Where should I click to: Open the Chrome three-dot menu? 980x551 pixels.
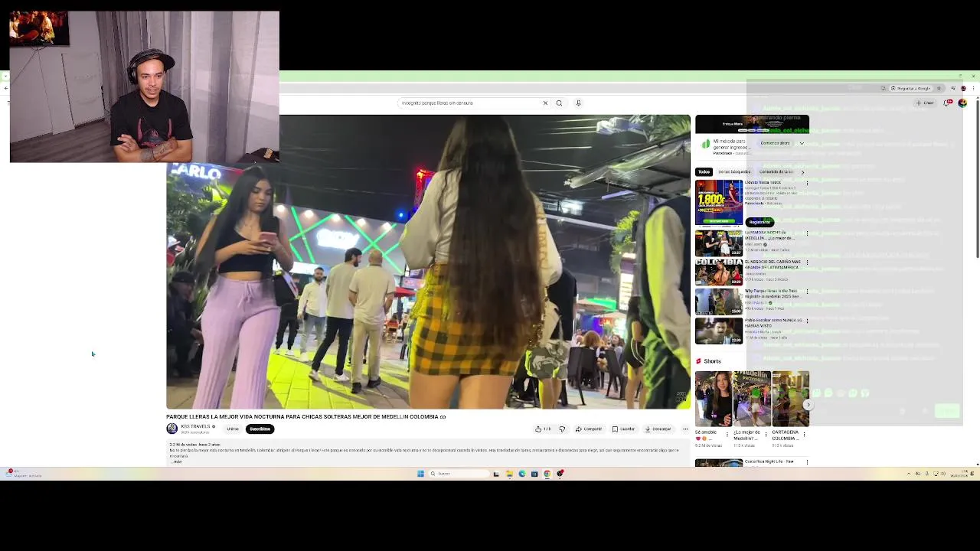(x=972, y=88)
